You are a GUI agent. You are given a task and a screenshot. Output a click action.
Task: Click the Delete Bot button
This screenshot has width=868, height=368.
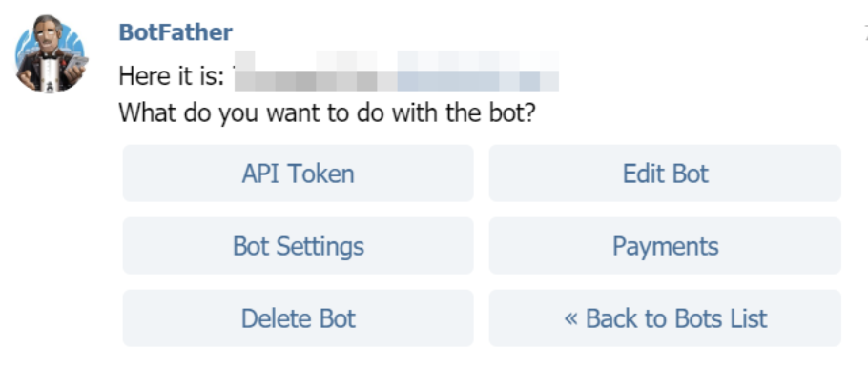pyautogui.click(x=298, y=318)
